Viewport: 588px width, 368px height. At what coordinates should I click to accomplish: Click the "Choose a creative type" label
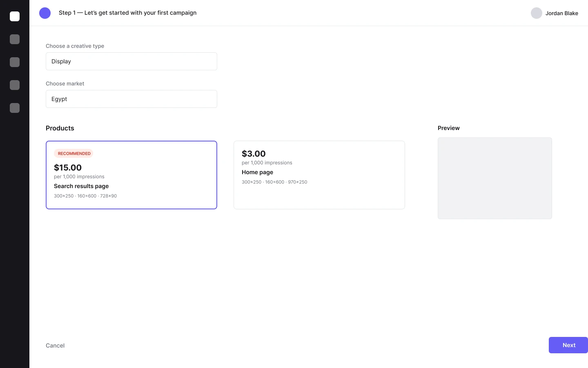(75, 46)
